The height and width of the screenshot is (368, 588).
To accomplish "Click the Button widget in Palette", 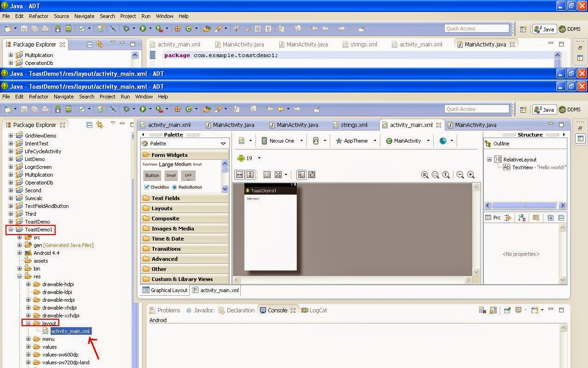I will pos(152,175).
